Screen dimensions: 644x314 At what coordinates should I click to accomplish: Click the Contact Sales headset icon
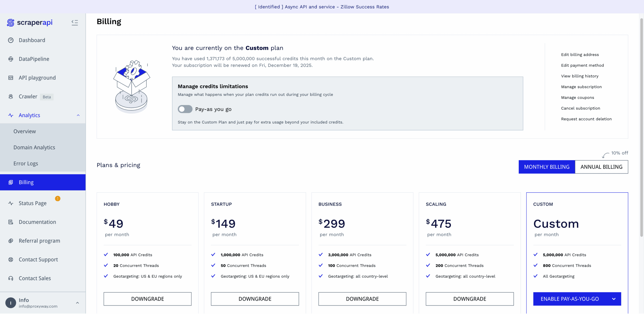11,278
